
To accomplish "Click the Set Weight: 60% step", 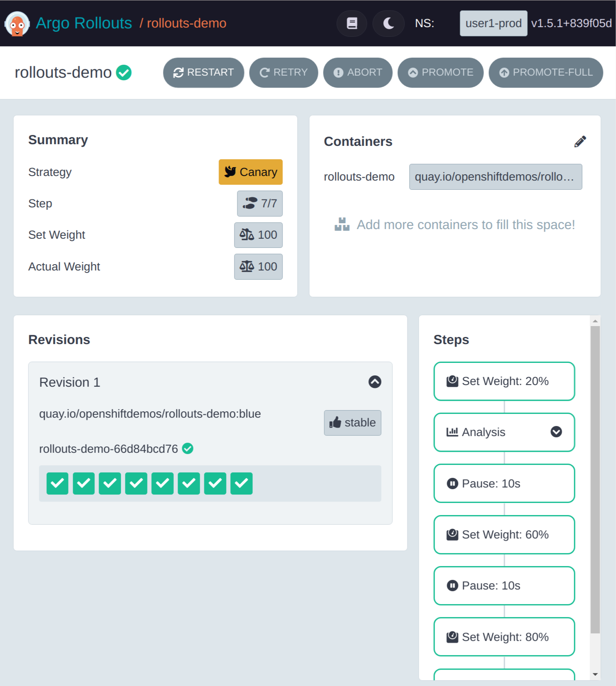I will click(504, 535).
